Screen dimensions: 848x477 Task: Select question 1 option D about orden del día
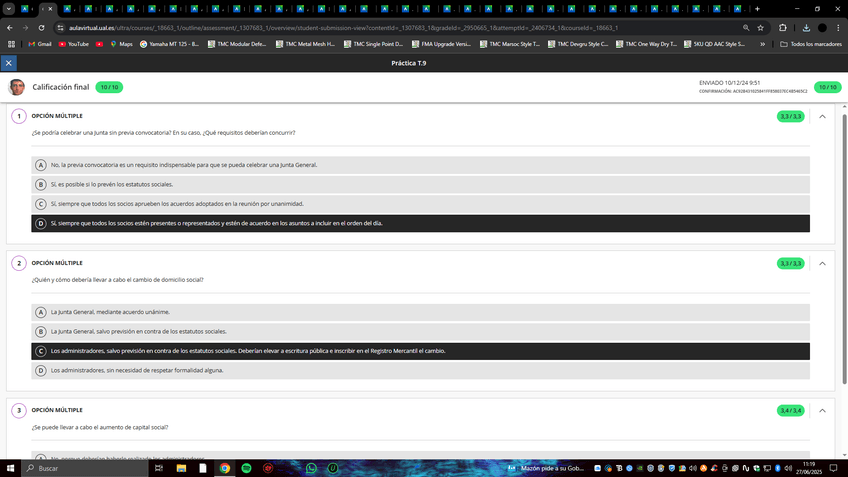click(420, 223)
